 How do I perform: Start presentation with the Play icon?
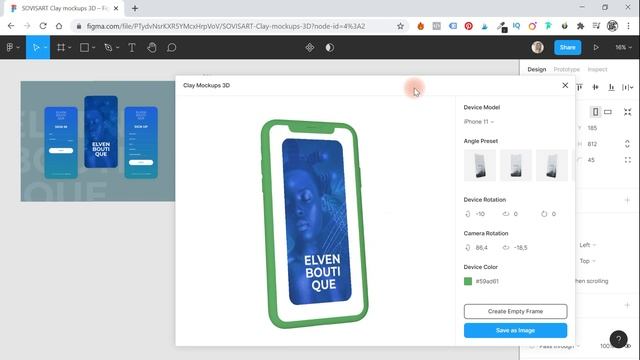point(596,48)
